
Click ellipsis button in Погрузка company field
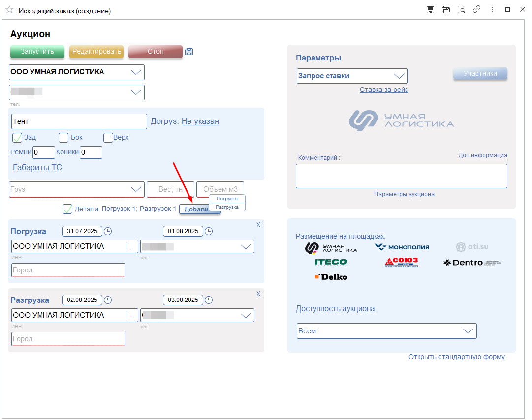click(131, 247)
